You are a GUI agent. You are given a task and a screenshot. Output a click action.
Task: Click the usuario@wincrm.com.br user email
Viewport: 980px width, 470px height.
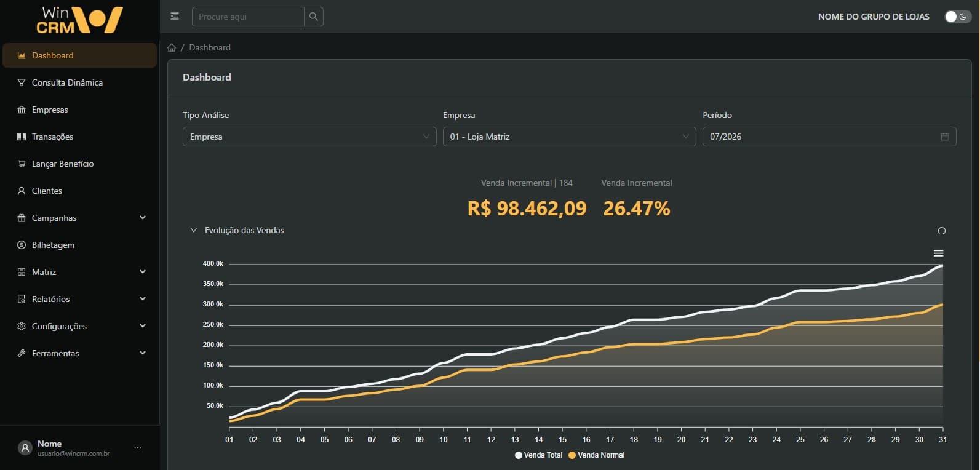pyautogui.click(x=73, y=453)
